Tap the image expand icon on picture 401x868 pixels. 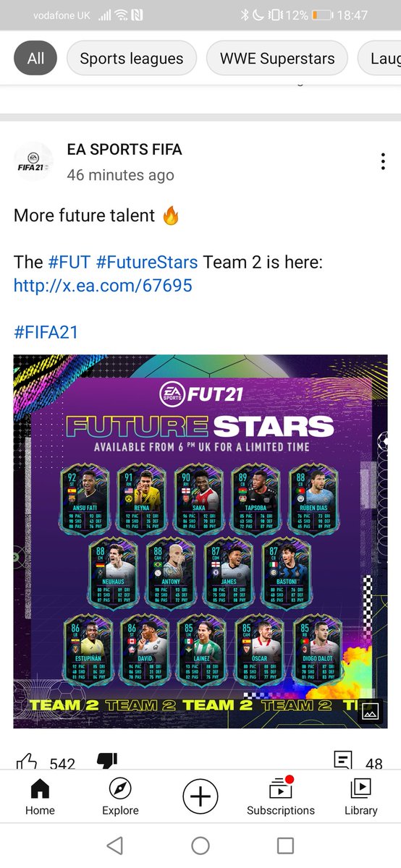370,712
